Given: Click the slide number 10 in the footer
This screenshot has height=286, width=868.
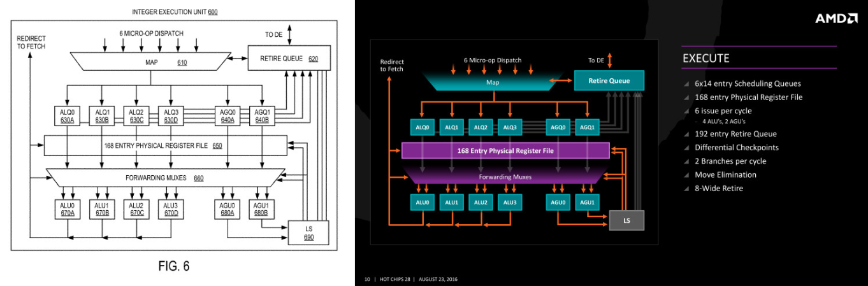Looking at the screenshot, I should click(366, 280).
